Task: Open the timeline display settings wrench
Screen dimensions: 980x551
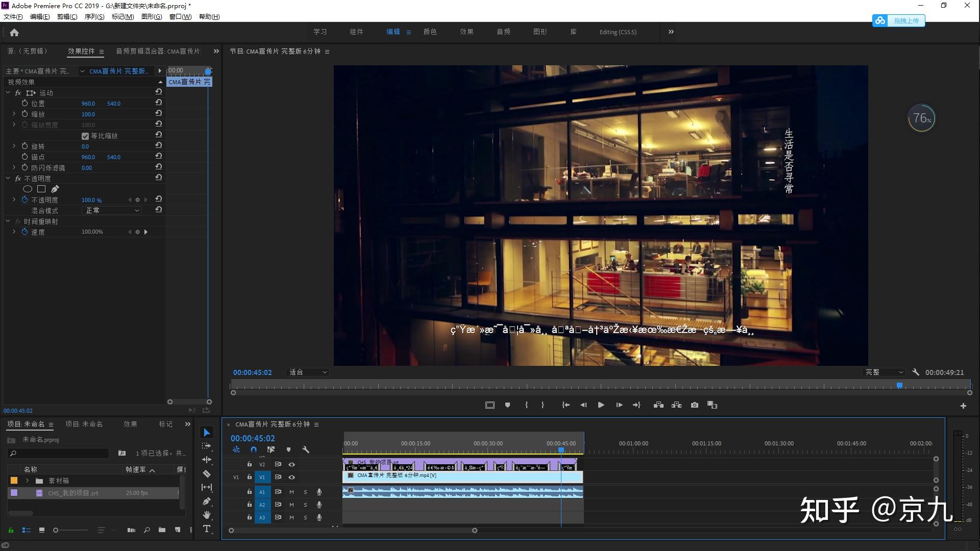Action: [306, 449]
